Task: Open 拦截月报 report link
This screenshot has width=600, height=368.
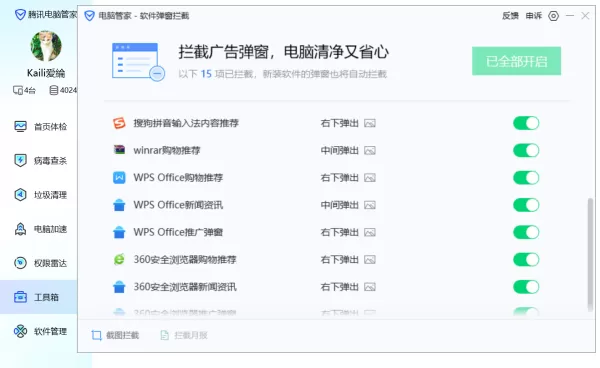Action: click(x=184, y=335)
